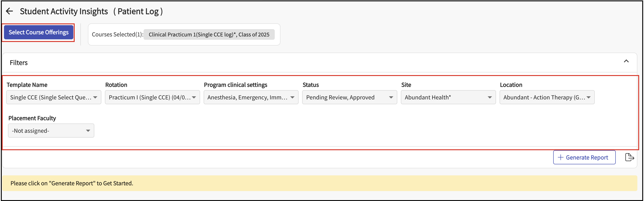Click the Status field caret arrow
This screenshot has height=201, width=644.
(x=391, y=97)
